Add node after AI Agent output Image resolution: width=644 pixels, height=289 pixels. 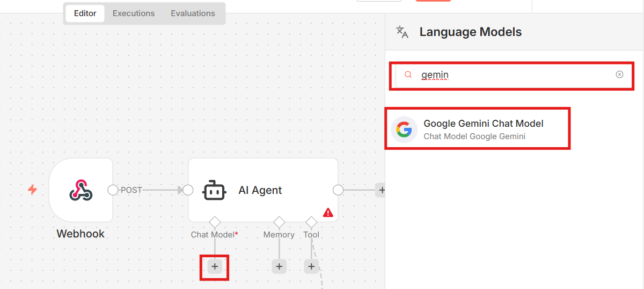pyautogui.click(x=380, y=190)
